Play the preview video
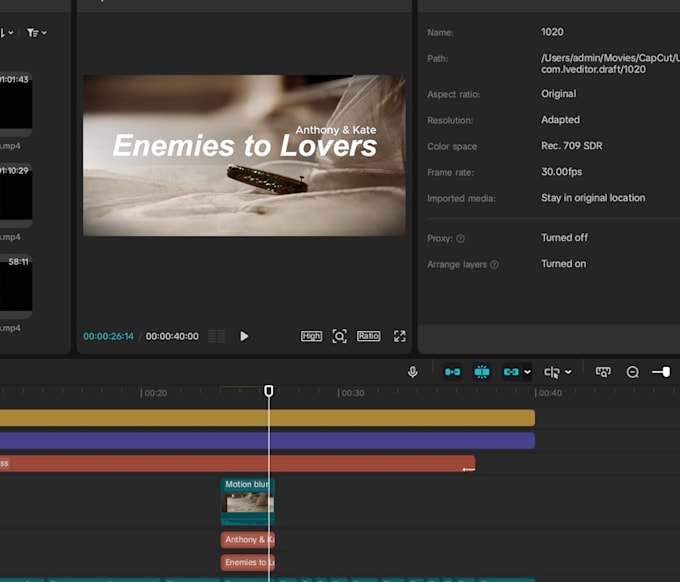 click(x=244, y=336)
